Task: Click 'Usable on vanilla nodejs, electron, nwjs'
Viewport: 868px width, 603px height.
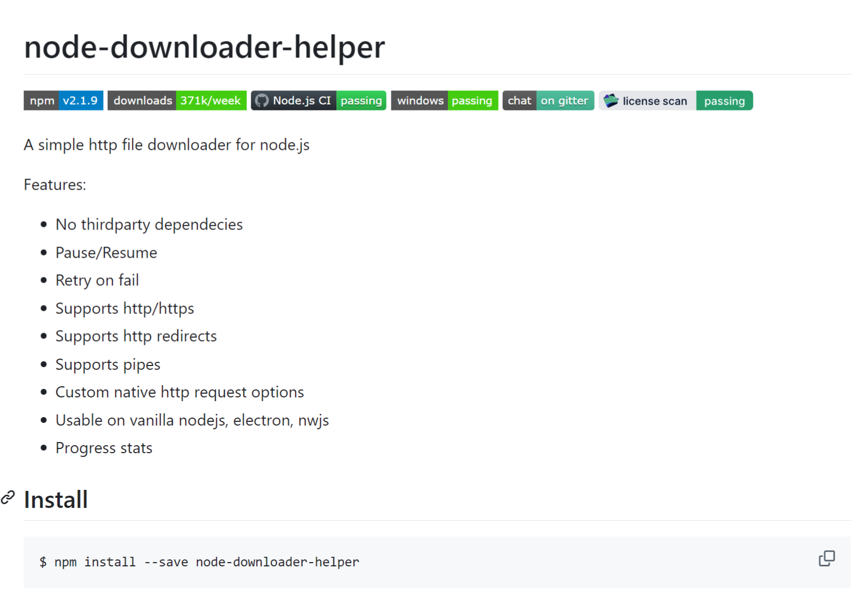Action: tap(192, 420)
